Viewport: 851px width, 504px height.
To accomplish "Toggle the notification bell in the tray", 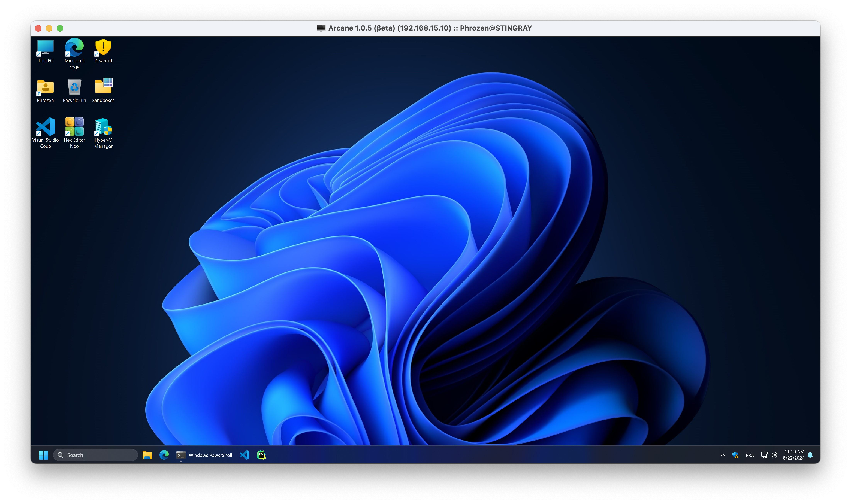I will click(x=811, y=455).
